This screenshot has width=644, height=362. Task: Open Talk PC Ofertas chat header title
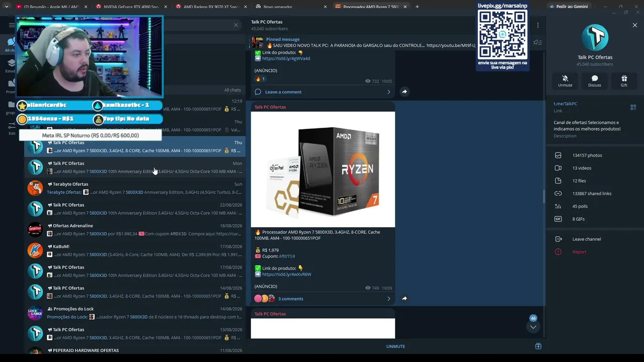267,22
